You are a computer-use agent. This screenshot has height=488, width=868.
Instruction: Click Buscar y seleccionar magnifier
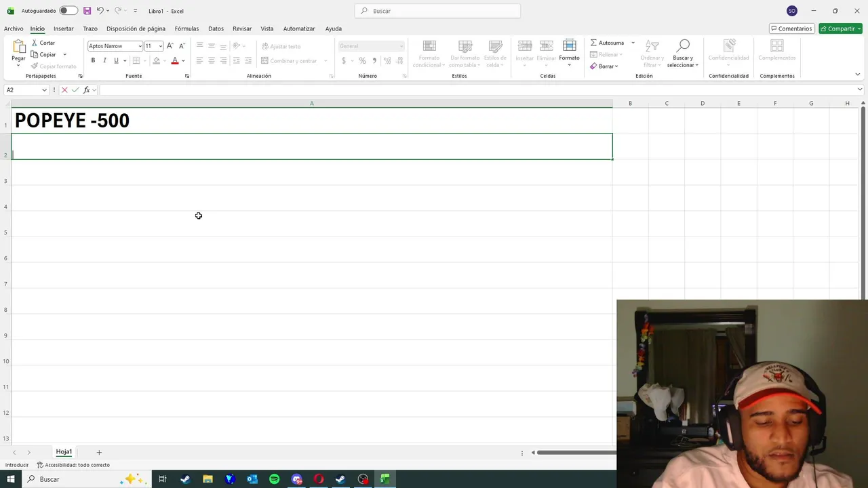coord(683,46)
